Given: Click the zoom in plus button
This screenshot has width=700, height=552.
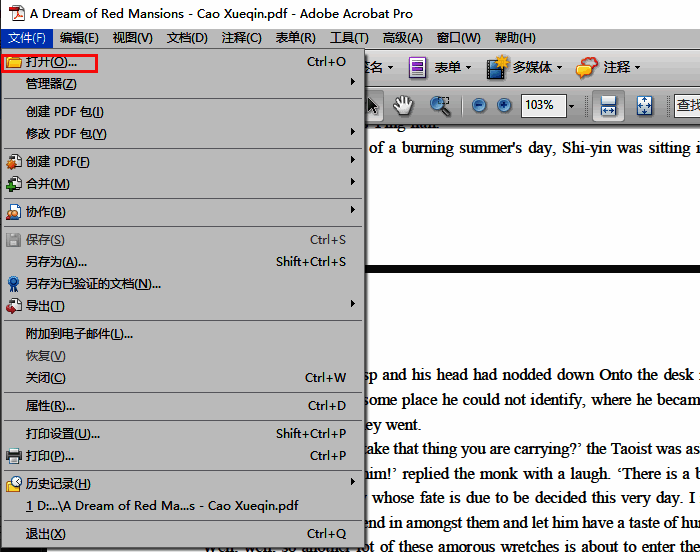Looking at the screenshot, I should [504, 105].
